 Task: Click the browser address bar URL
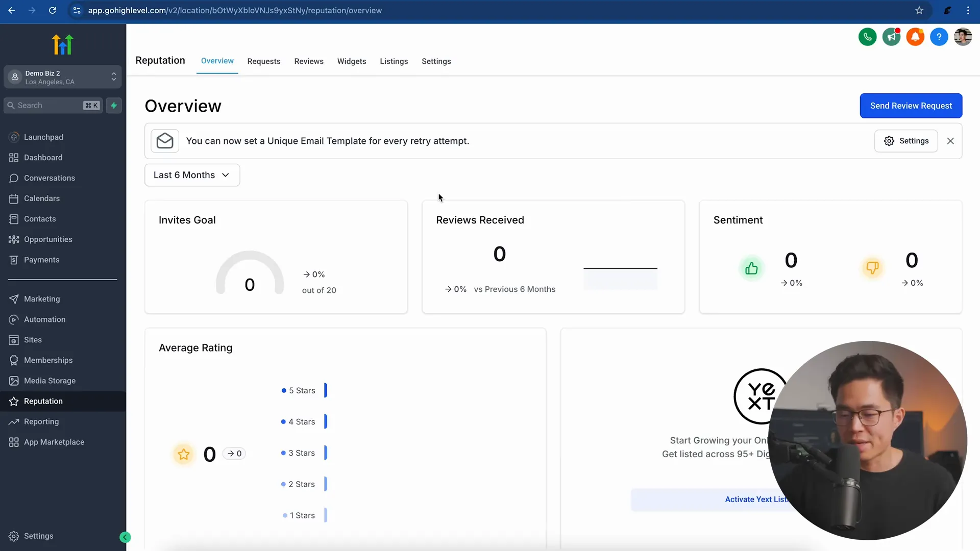pos(235,10)
